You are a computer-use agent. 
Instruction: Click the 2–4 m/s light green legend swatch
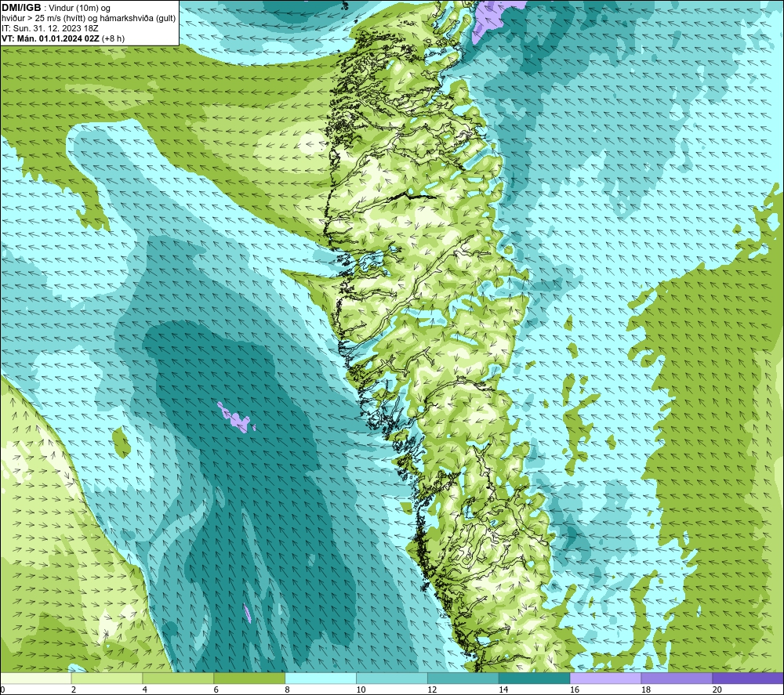(x=107, y=679)
